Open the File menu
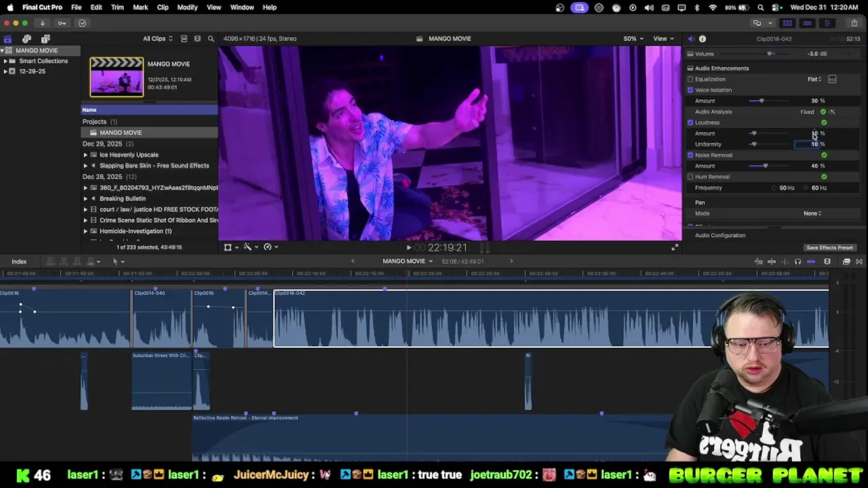 pyautogui.click(x=76, y=7)
